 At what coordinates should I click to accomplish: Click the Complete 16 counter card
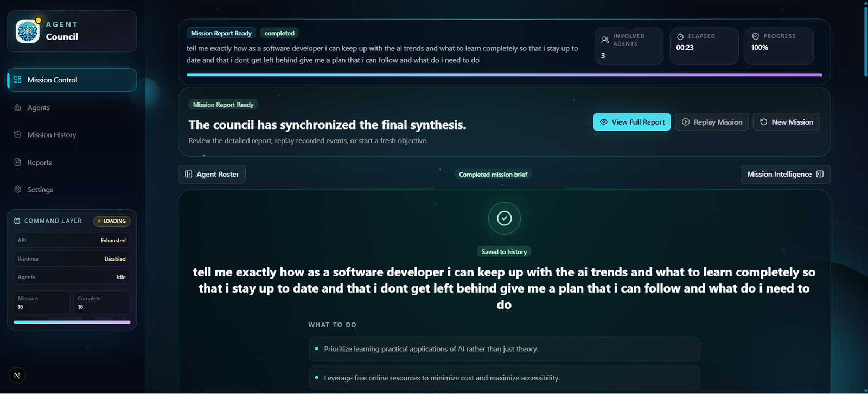[102, 302]
